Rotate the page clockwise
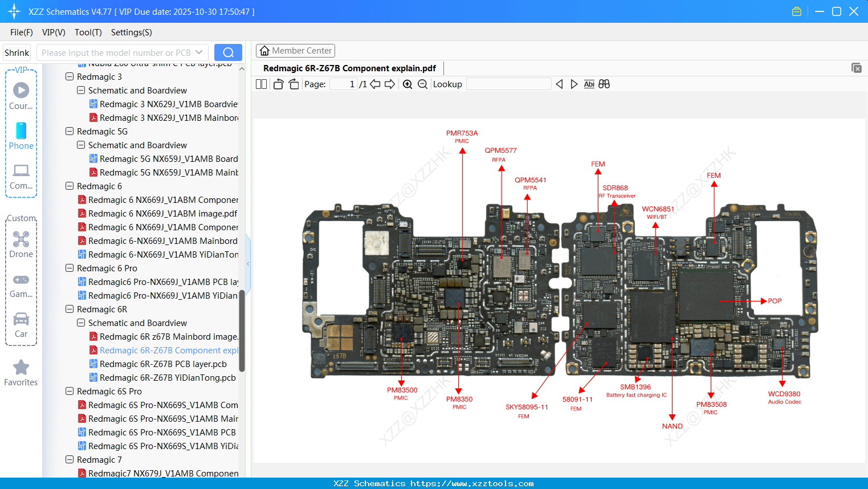The width and height of the screenshot is (868, 489). click(x=293, y=84)
